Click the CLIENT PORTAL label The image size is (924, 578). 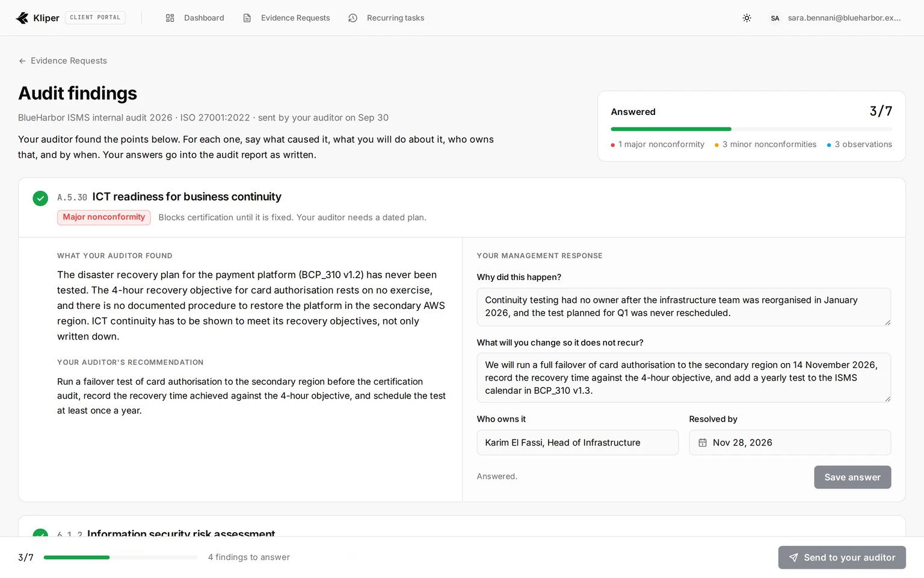pos(95,17)
